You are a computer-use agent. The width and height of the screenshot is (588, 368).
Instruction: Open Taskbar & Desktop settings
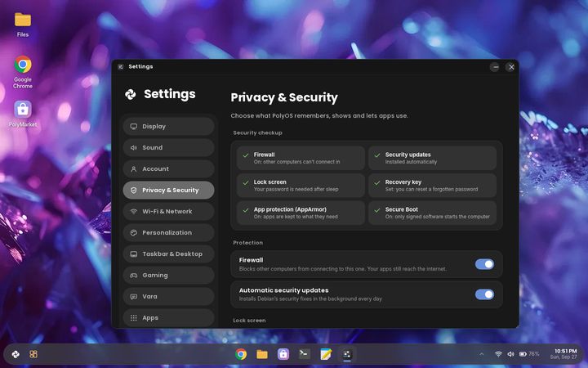click(169, 254)
